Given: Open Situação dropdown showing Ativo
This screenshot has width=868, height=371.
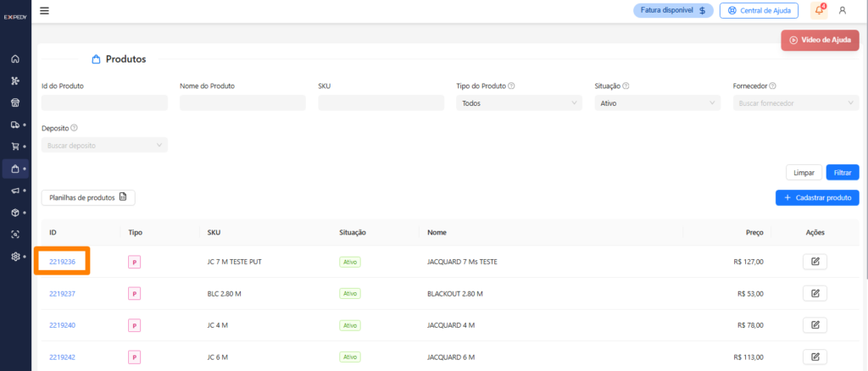Looking at the screenshot, I should coord(658,102).
